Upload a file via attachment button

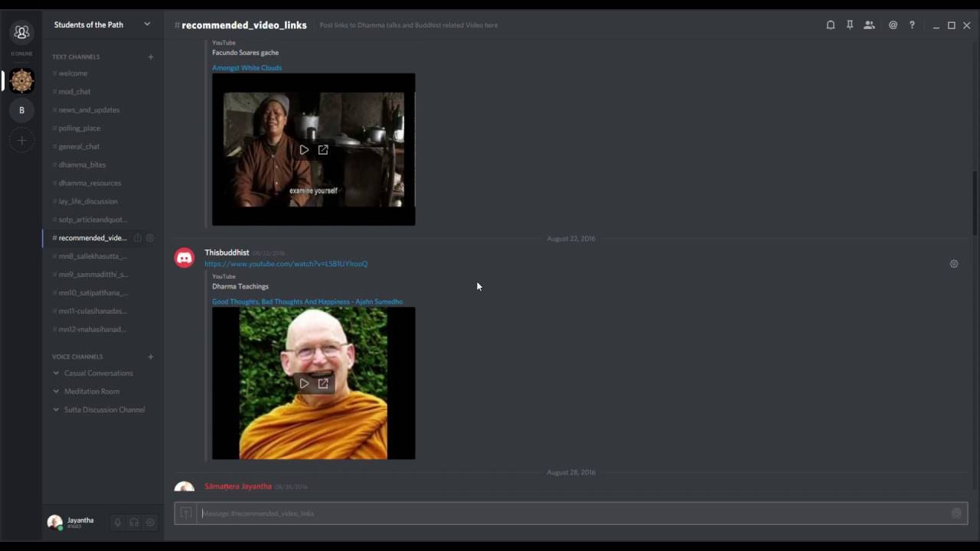click(x=186, y=514)
